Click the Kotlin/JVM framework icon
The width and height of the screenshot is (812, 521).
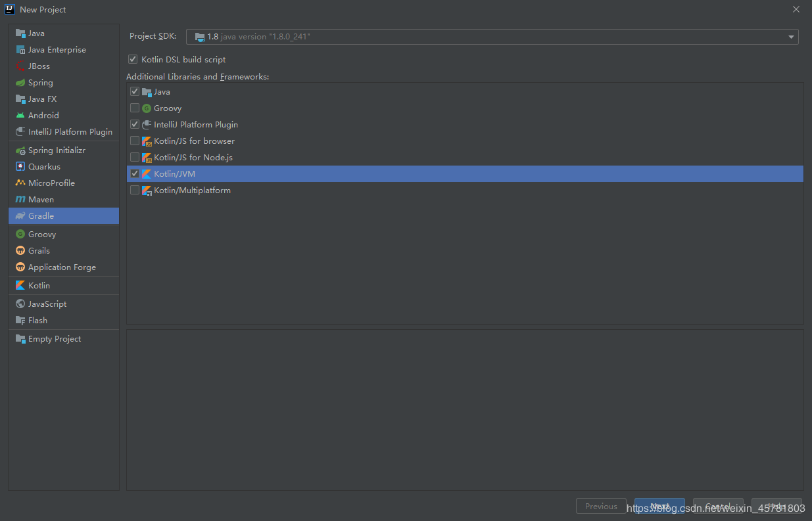(147, 173)
